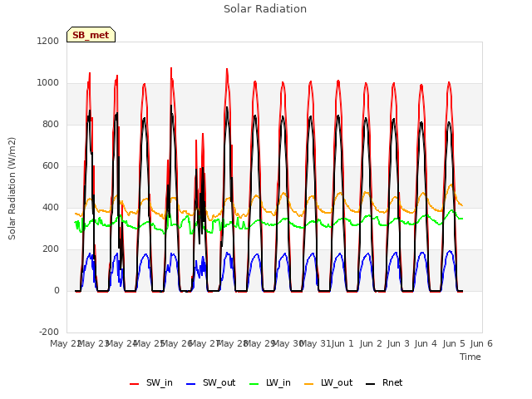Click the Solar Radiation chart title

(x=265, y=9)
